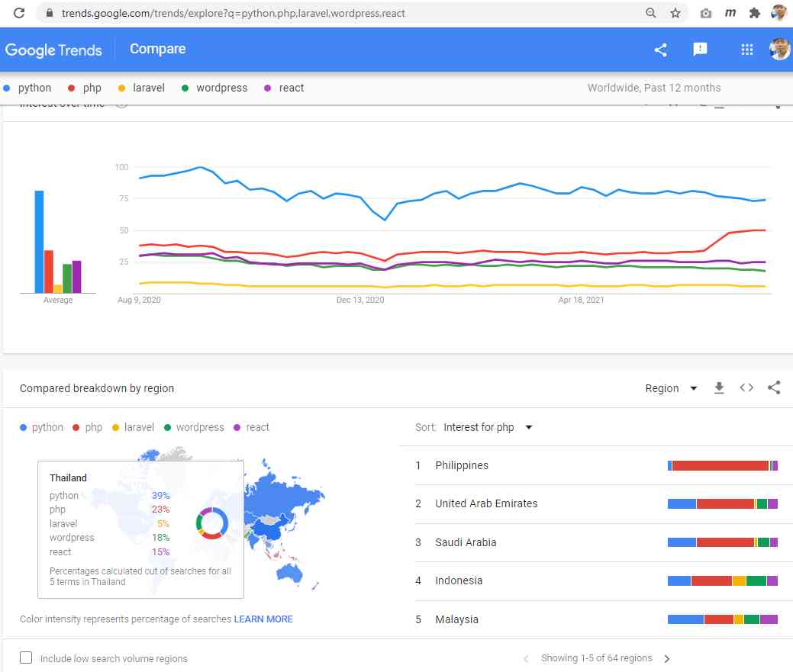Open the Sort: Interest for php dropdown
This screenshot has height=672, width=793.
coord(487,427)
